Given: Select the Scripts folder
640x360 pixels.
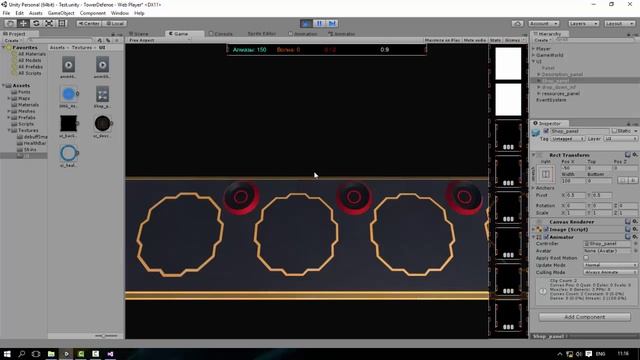Looking at the screenshot, I should [26, 124].
